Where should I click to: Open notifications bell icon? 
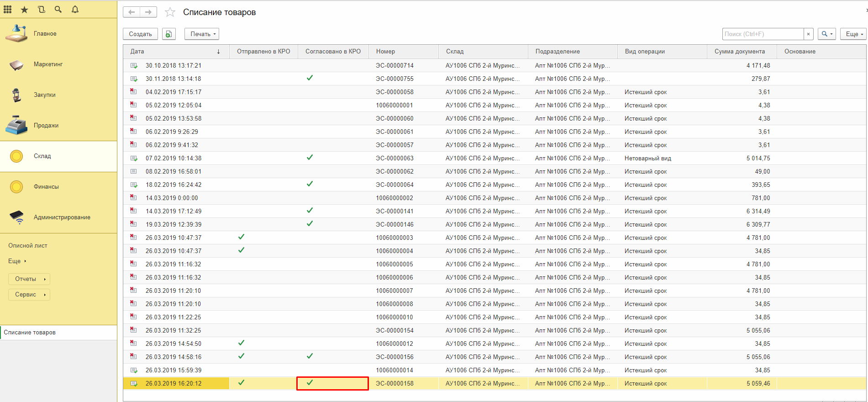(x=75, y=9)
